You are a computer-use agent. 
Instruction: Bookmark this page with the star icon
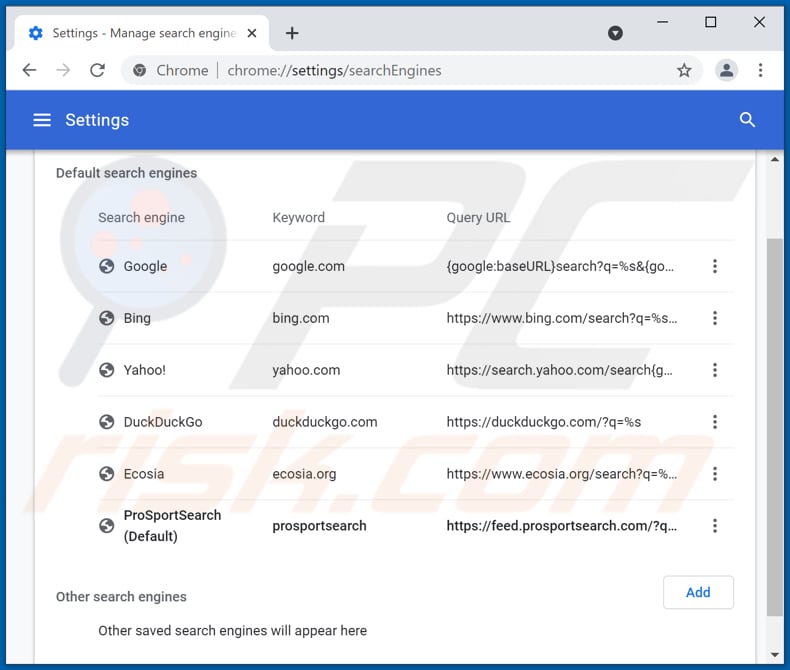pyautogui.click(x=684, y=71)
